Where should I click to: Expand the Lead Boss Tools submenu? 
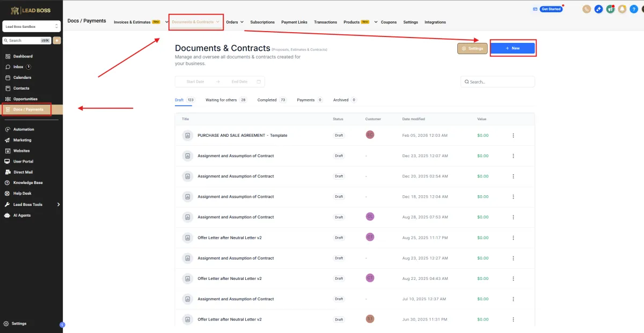coord(58,204)
